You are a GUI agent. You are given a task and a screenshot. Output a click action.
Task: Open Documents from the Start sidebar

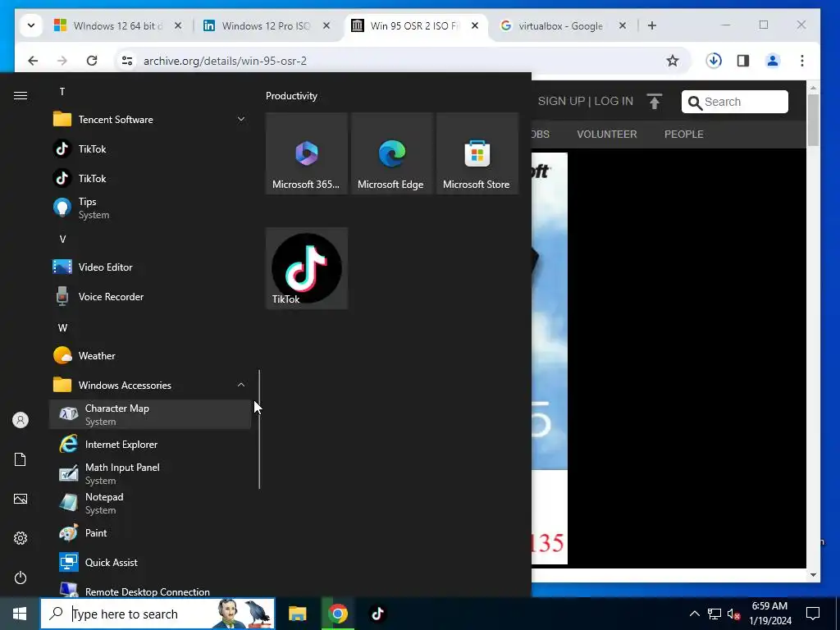[x=21, y=459]
